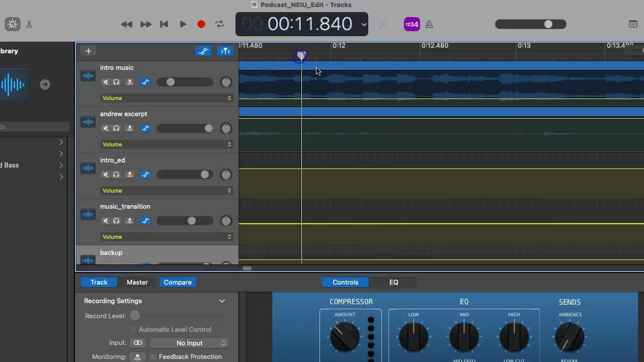Open intro music Volume automation dropdown

coord(167,98)
